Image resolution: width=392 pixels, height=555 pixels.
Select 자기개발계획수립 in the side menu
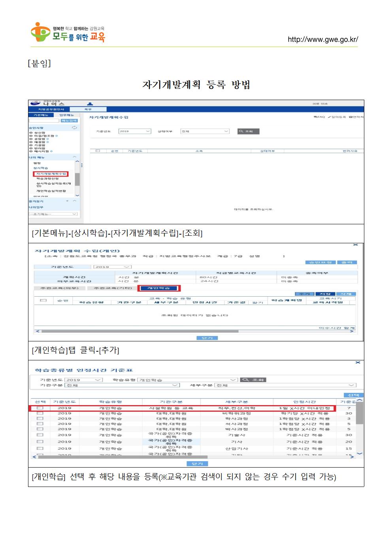pos(51,174)
